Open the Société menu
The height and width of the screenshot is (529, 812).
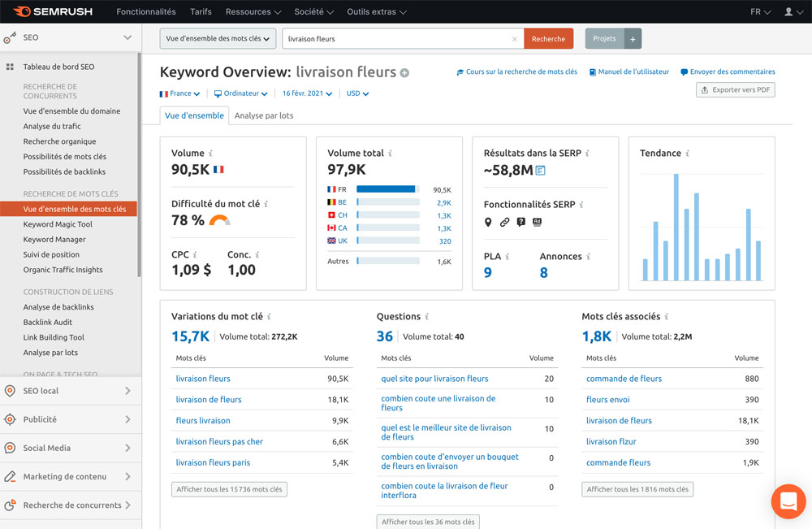tap(313, 11)
